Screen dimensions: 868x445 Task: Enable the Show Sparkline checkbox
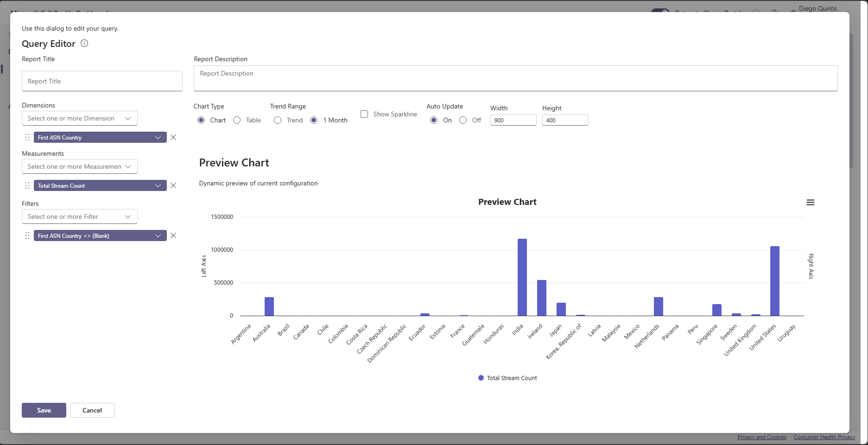(x=364, y=114)
